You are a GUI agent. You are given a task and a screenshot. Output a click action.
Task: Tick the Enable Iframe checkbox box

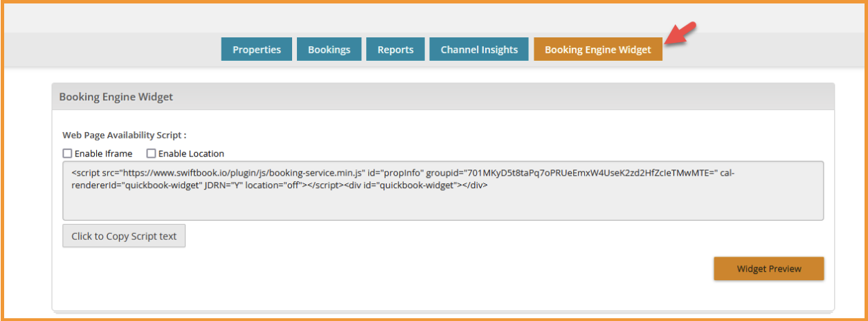(x=67, y=154)
